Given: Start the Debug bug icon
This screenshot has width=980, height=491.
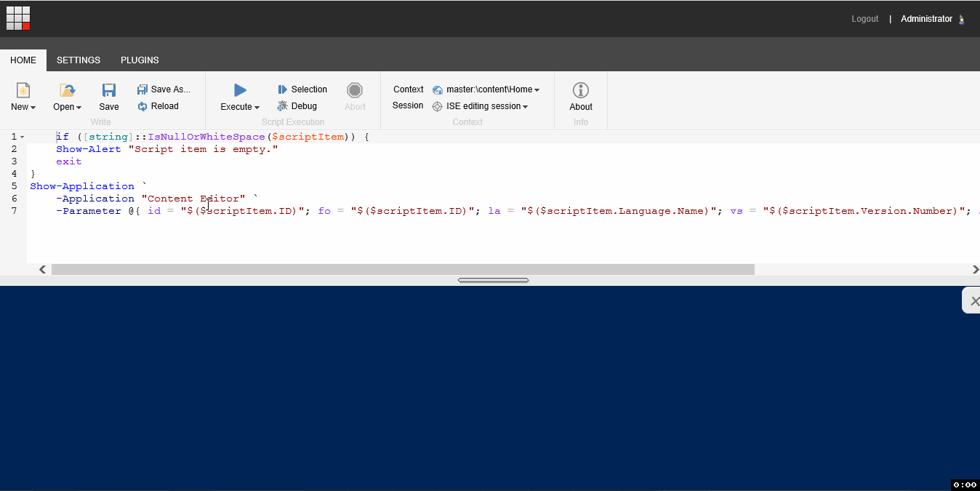Looking at the screenshot, I should point(283,106).
